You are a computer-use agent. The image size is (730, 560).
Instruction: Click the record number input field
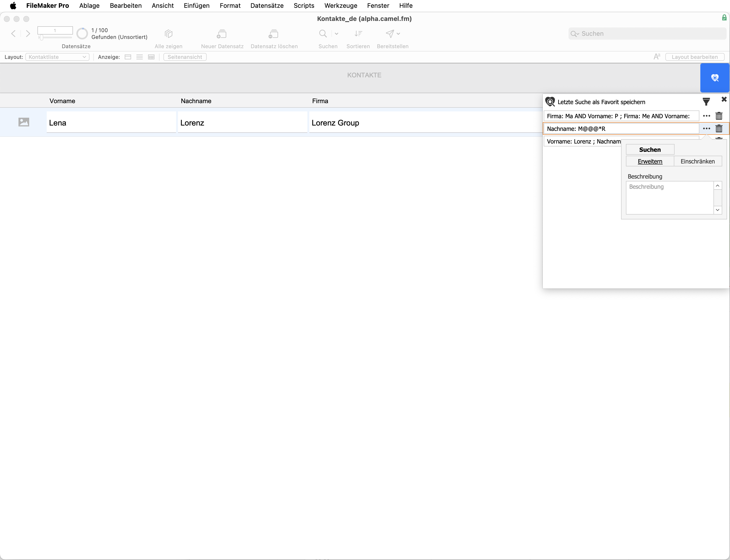[55, 30]
